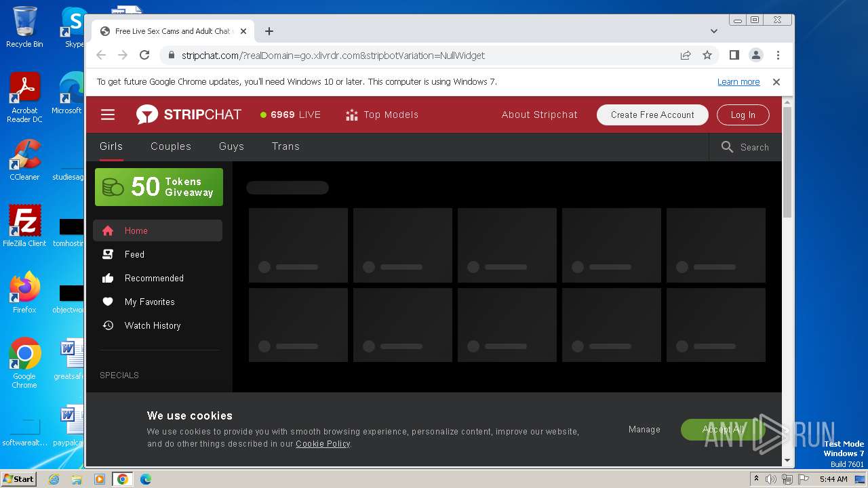
Task: Click the Stripchat logo
Action: 189,115
